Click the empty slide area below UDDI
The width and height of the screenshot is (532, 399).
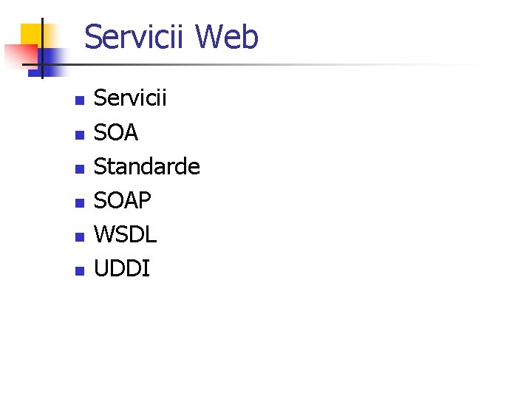tap(266, 336)
